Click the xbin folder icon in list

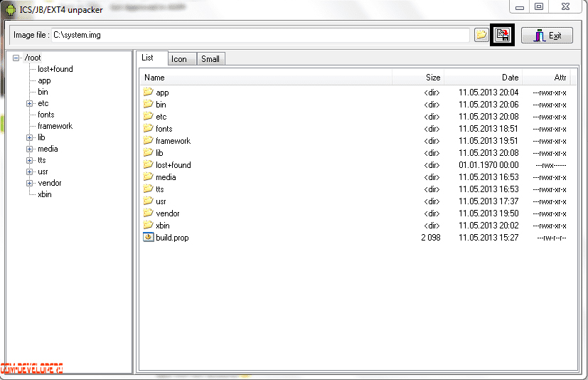click(x=148, y=225)
